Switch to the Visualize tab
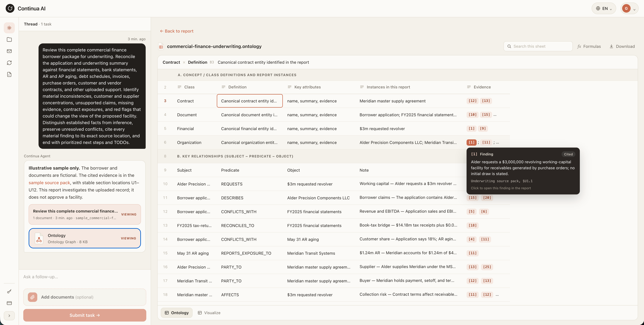The height and width of the screenshot is (325, 644). [x=209, y=313]
